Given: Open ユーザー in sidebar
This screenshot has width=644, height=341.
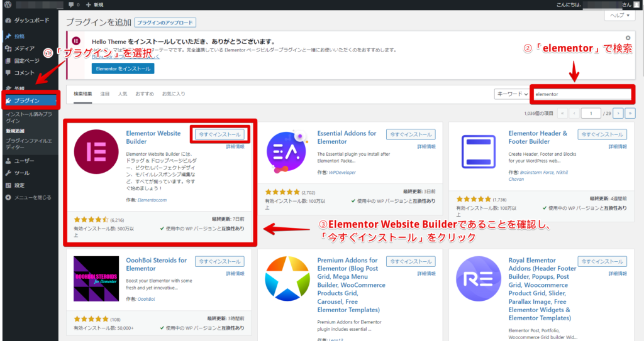Looking at the screenshot, I should tap(20, 161).
